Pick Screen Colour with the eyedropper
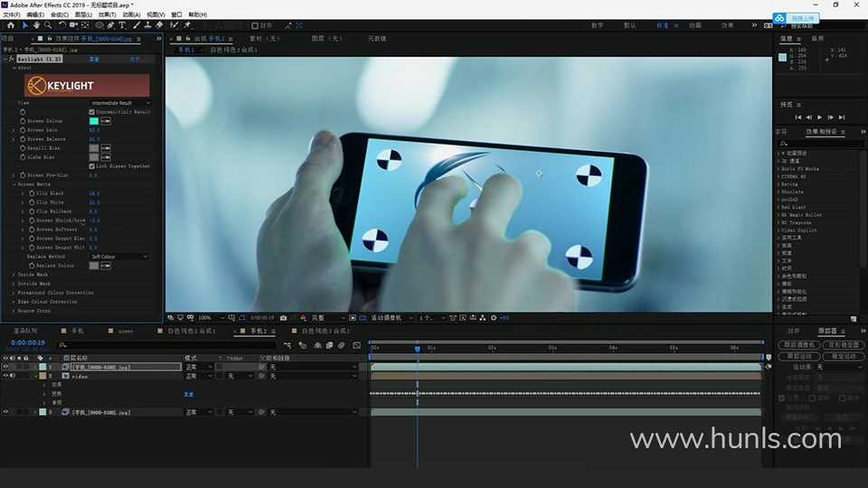This screenshot has height=488, width=868. pyautogui.click(x=106, y=121)
